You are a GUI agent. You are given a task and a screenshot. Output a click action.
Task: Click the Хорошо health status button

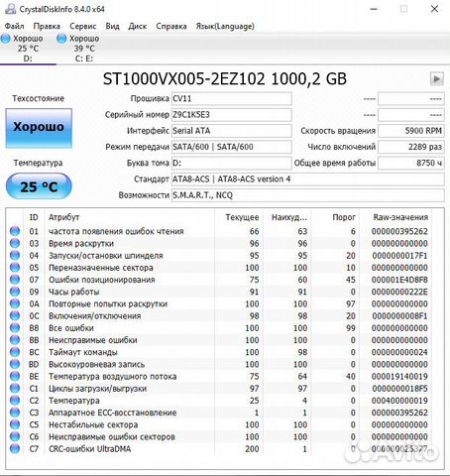point(39,128)
